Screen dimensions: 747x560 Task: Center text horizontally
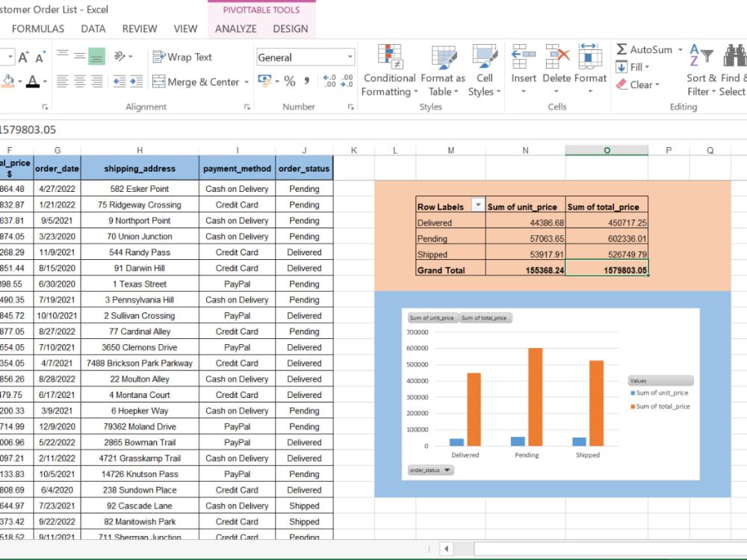pyautogui.click(x=80, y=81)
